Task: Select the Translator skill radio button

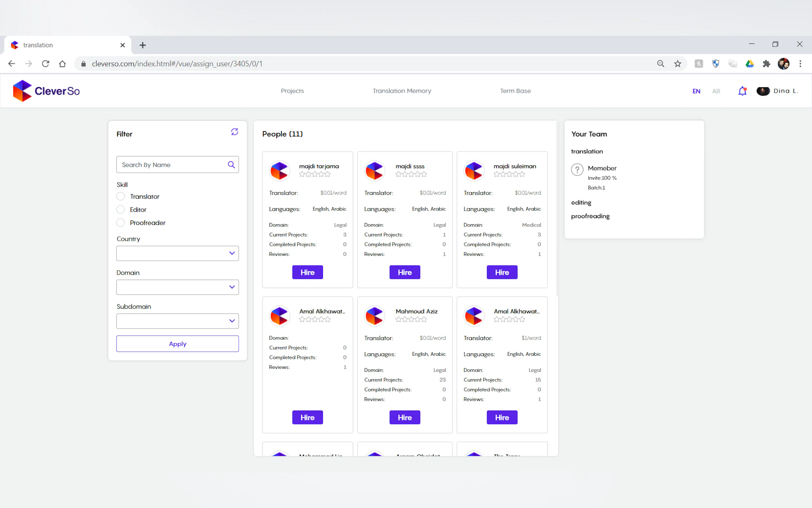Action: [121, 196]
